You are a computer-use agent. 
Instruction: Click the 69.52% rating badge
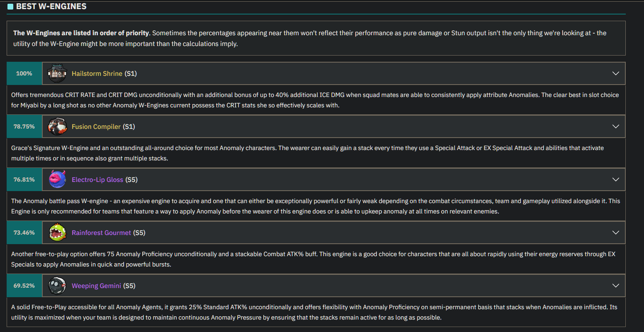24,286
